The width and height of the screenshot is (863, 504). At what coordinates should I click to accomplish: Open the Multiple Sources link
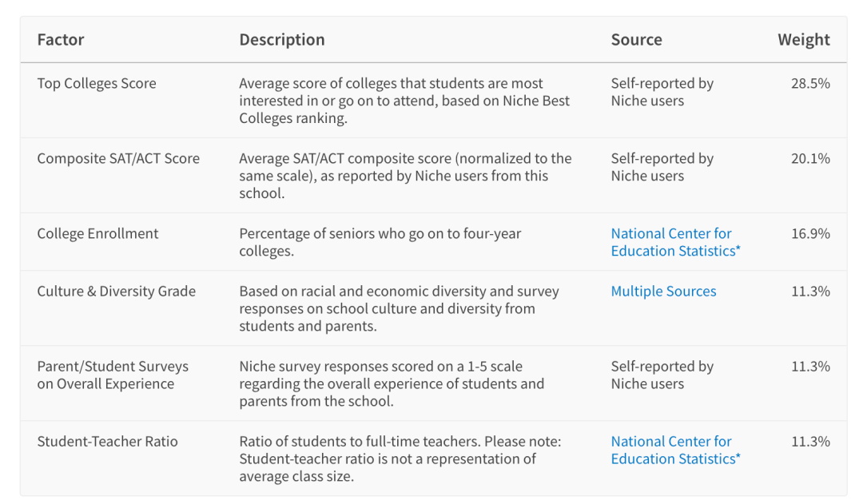pyautogui.click(x=663, y=292)
